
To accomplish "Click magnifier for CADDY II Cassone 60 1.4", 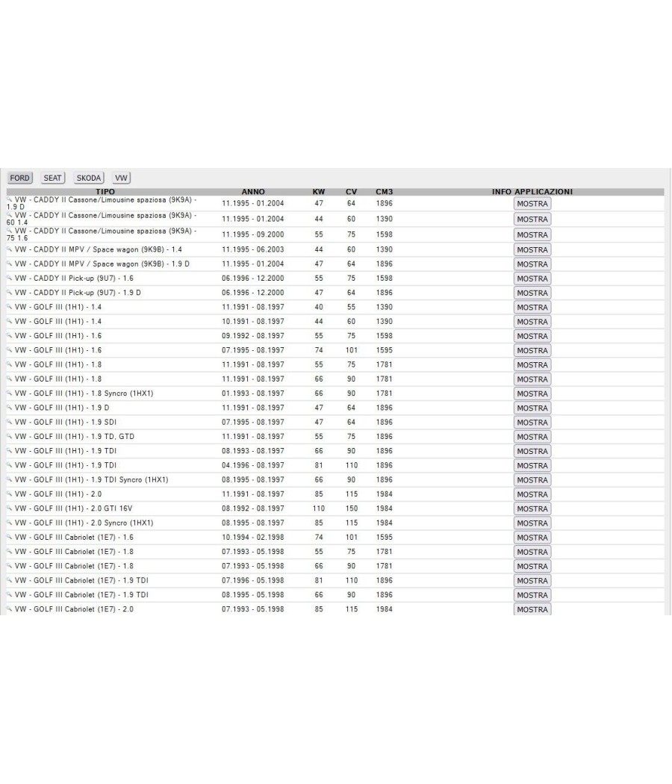I will (x=10, y=215).
